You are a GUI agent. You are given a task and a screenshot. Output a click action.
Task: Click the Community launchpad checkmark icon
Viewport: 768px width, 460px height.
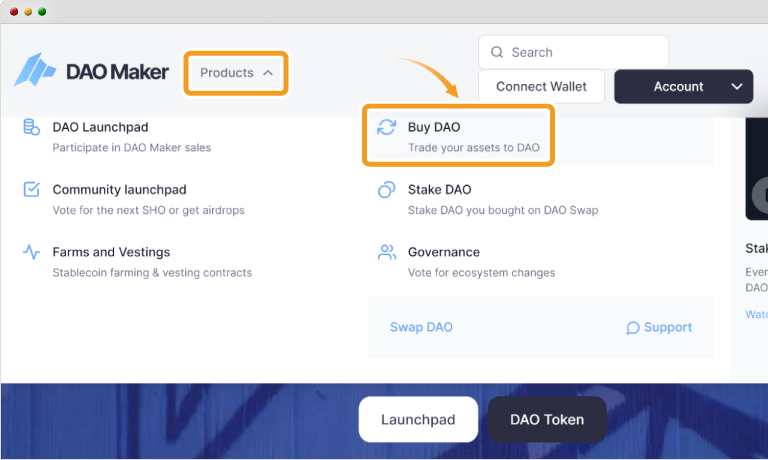coord(31,189)
